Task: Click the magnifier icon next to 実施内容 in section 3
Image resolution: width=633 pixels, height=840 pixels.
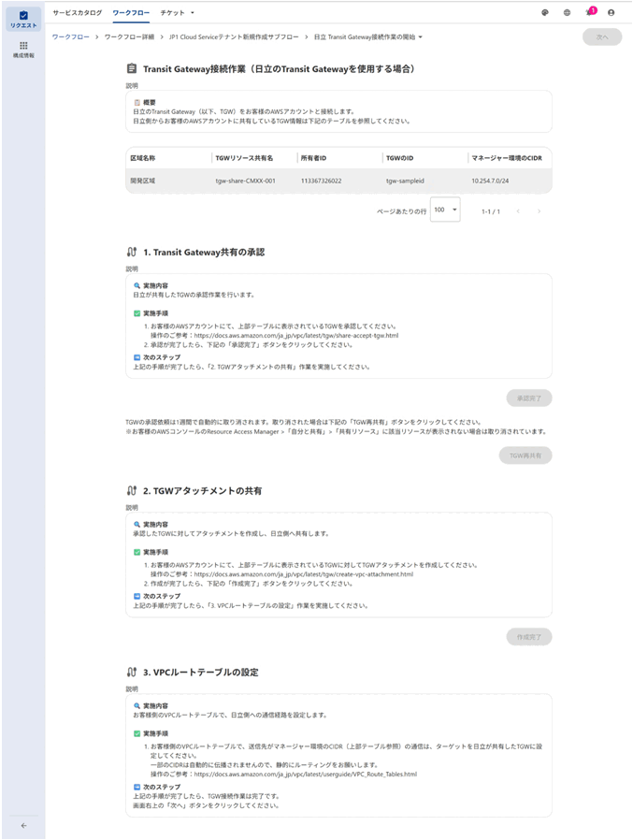Action: 137,706
